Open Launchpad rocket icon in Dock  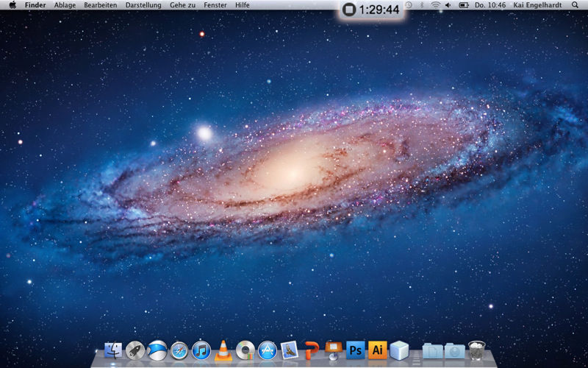135,350
